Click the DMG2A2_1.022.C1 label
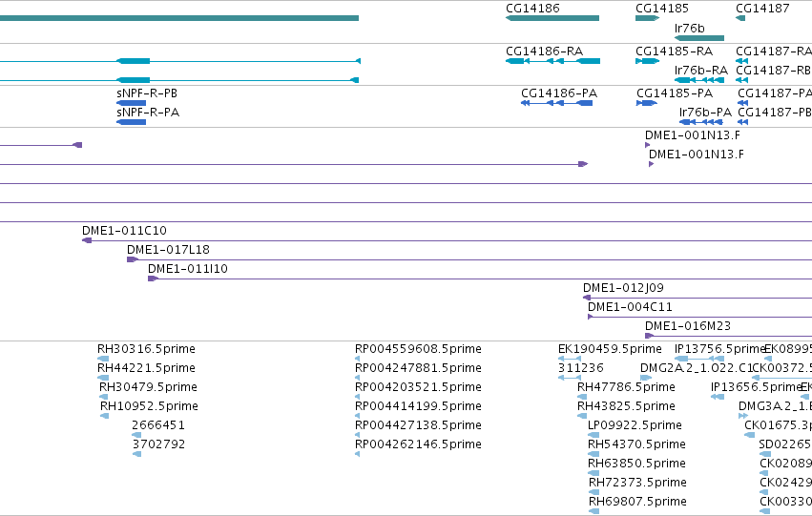 point(697,368)
